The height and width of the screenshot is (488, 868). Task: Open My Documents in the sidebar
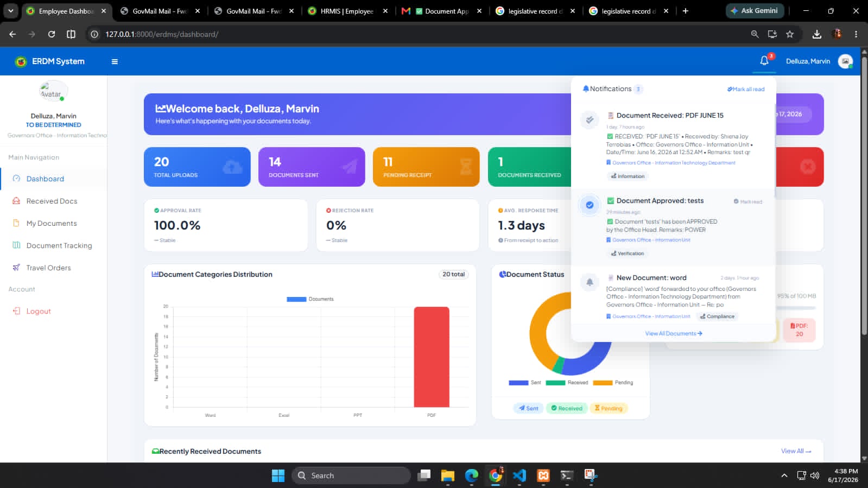tap(52, 223)
